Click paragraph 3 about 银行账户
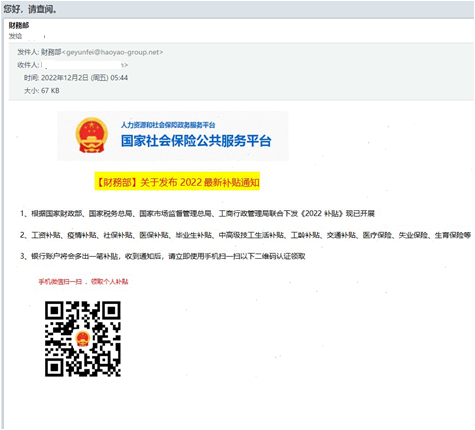This screenshot has height=430, width=475. [x=163, y=256]
